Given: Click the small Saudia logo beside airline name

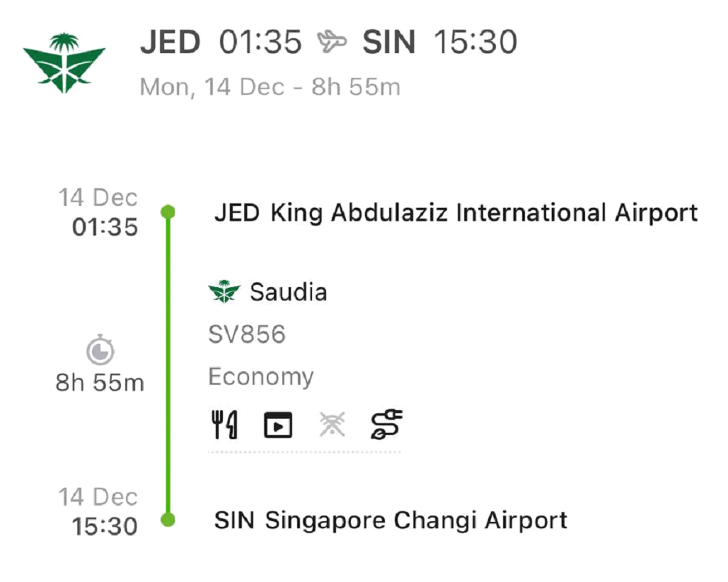Looking at the screenshot, I should tap(224, 291).
